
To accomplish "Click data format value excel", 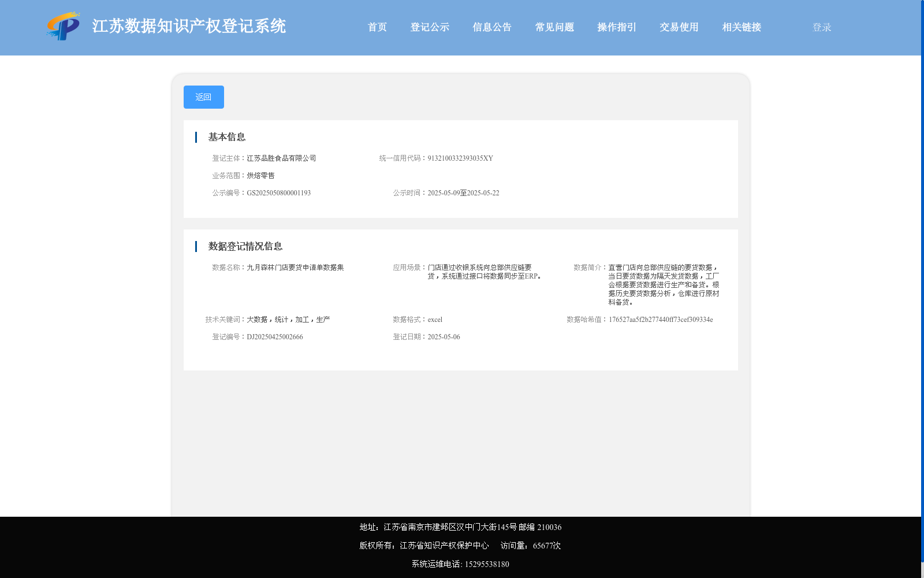I will 435,320.
